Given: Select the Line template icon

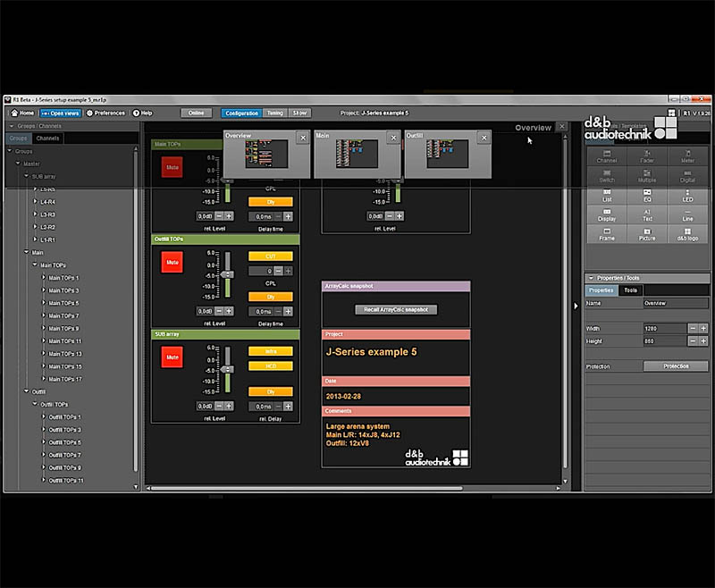Looking at the screenshot, I should tap(687, 214).
